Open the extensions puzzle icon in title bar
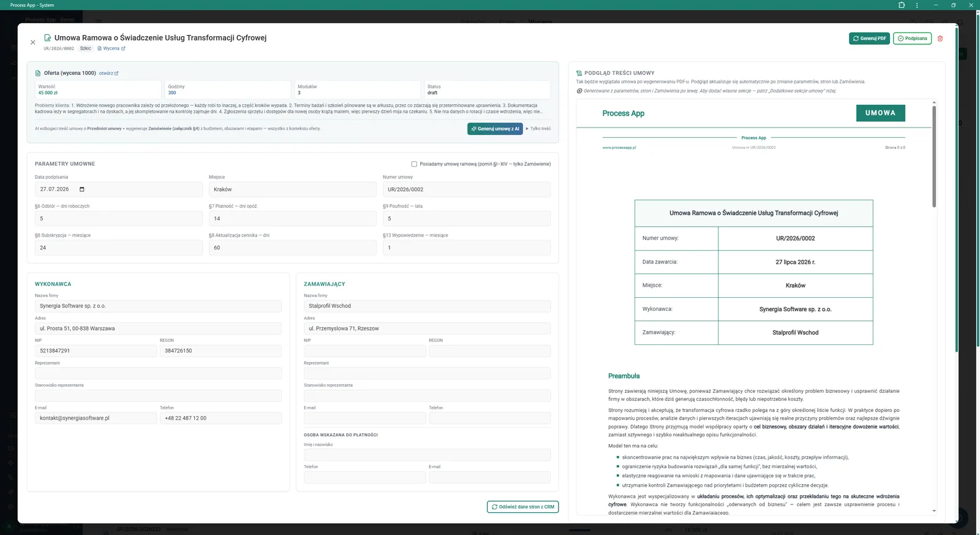This screenshot has height=535, width=980. pos(902,5)
